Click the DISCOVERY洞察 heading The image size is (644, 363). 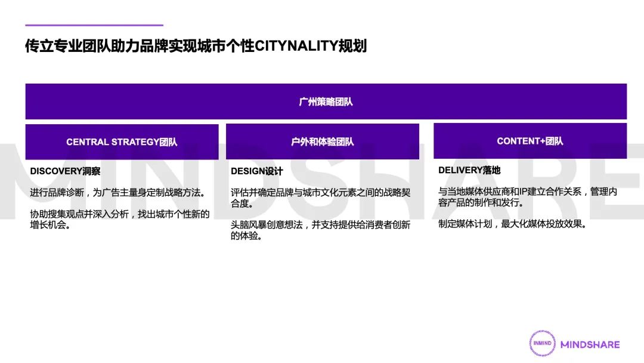pos(66,171)
